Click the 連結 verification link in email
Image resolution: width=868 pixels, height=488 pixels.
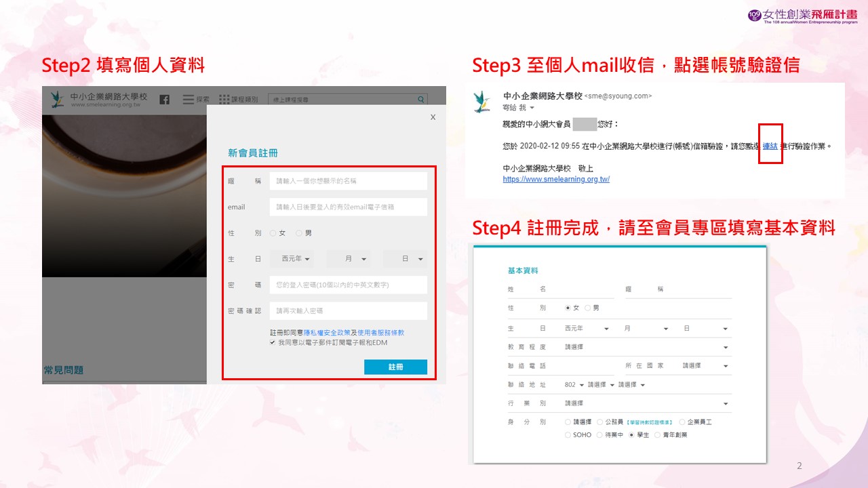[770, 146]
